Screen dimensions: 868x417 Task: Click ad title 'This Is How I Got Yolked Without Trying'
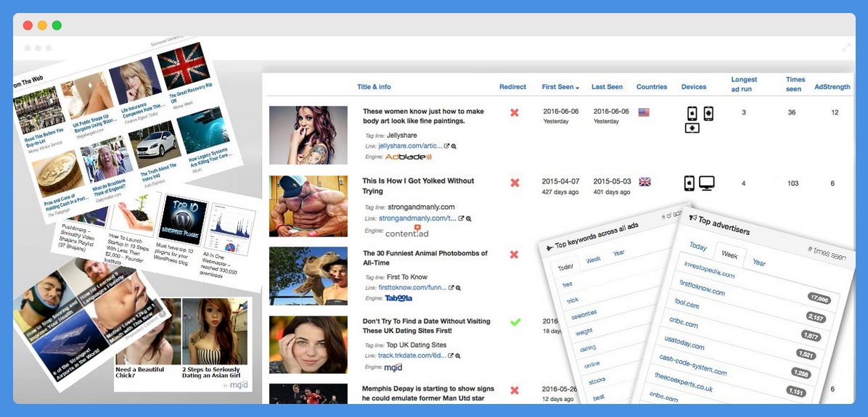click(418, 186)
